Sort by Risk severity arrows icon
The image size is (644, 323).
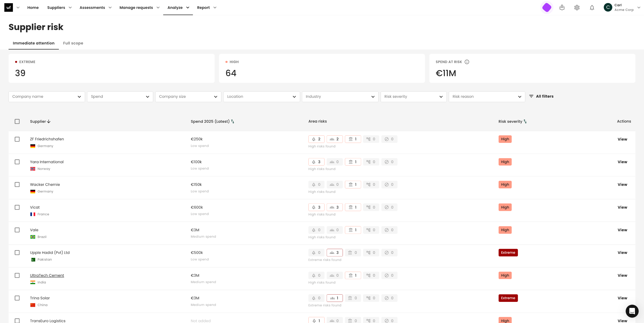click(525, 121)
